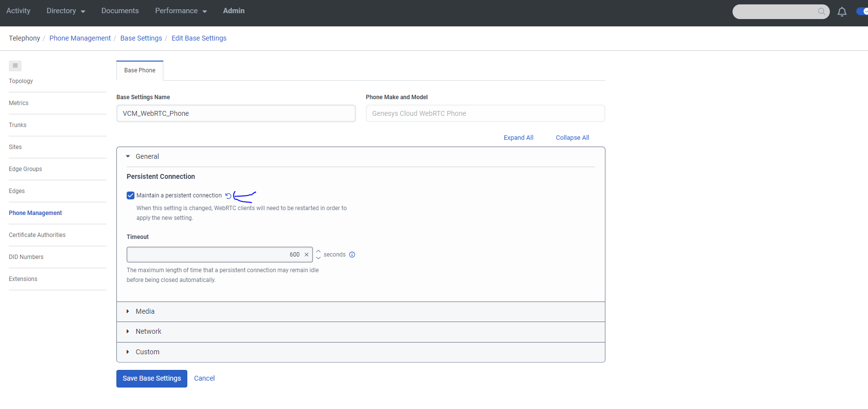
Task: Click the Expand All link
Action: pyautogui.click(x=518, y=138)
